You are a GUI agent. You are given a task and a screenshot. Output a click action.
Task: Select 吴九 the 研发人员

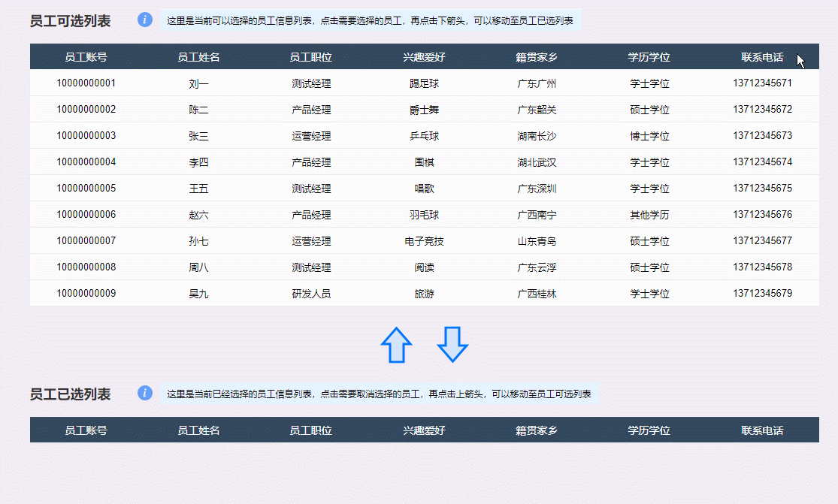[199, 293]
